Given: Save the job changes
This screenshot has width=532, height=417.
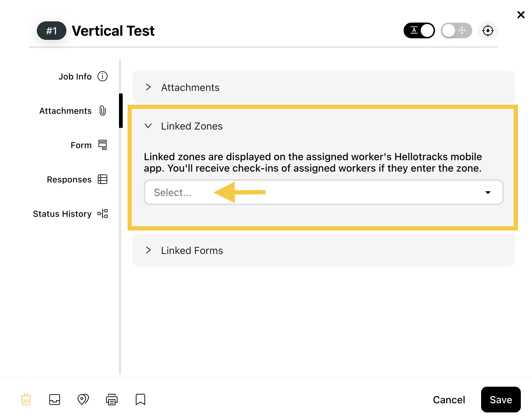Looking at the screenshot, I should pyautogui.click(x=501, y=400).
